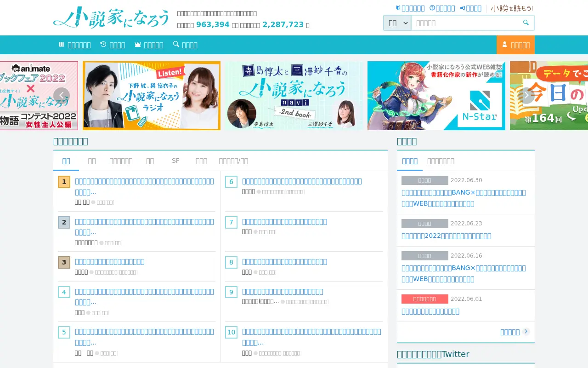Viewport: 588px width, 368px height.
Task: Open the clock history item in navigation bar
Action: (113, 45)
